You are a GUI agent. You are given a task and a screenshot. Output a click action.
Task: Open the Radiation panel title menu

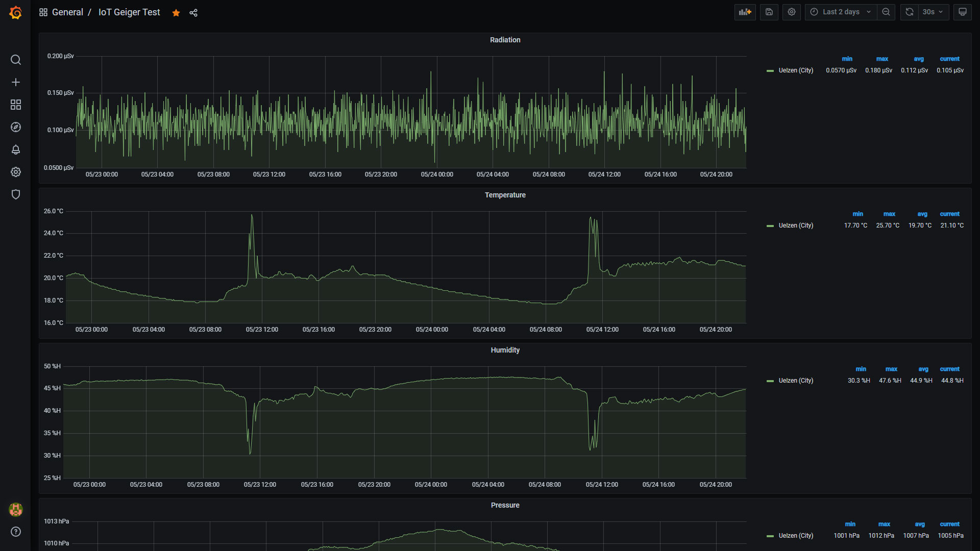[505, 40]
